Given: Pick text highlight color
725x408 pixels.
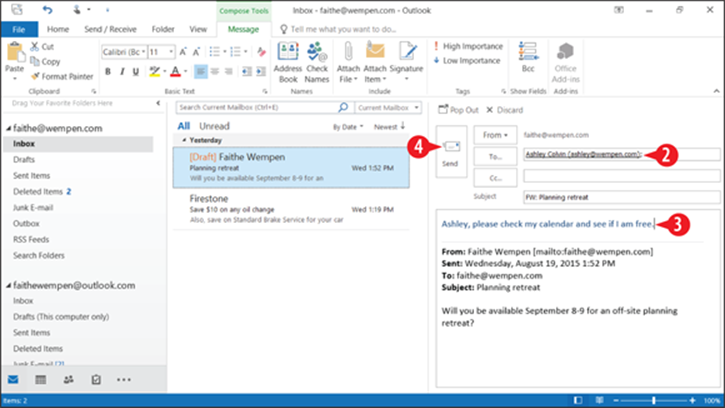Looking at the screenshot, I should point(154,71).
